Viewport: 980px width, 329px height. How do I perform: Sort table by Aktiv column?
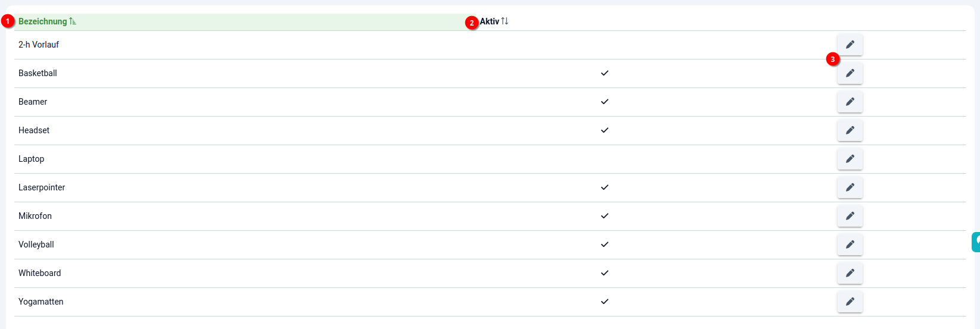489,21
